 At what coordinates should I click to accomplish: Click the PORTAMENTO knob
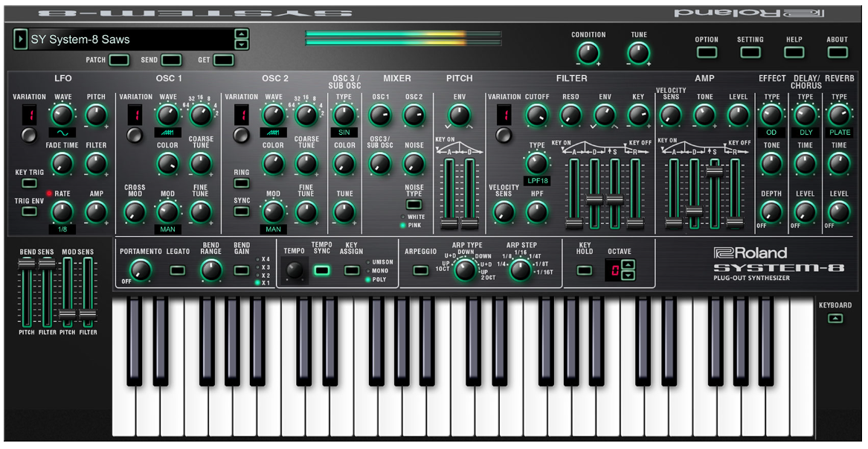click(141, 270)
